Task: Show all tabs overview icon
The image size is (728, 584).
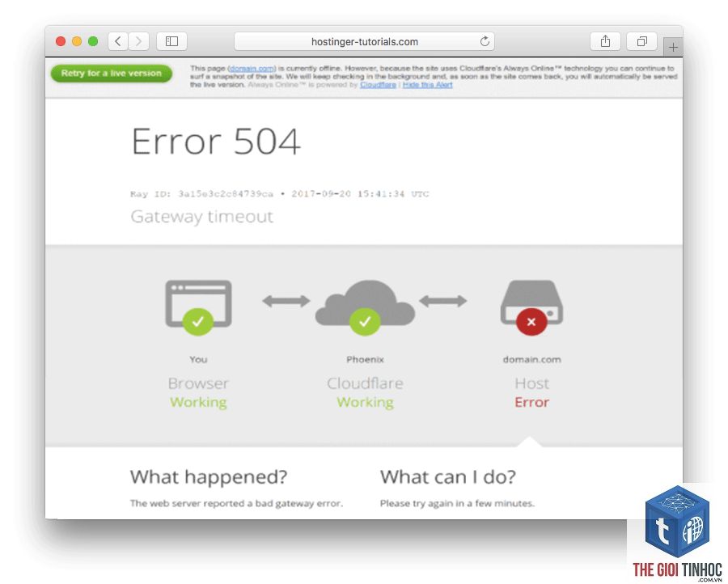Action: point(641,41)
